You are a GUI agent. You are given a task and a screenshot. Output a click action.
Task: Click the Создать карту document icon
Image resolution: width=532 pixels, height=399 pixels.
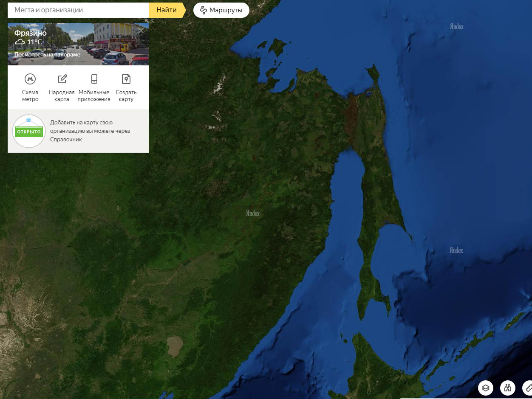tap(126, 79)
